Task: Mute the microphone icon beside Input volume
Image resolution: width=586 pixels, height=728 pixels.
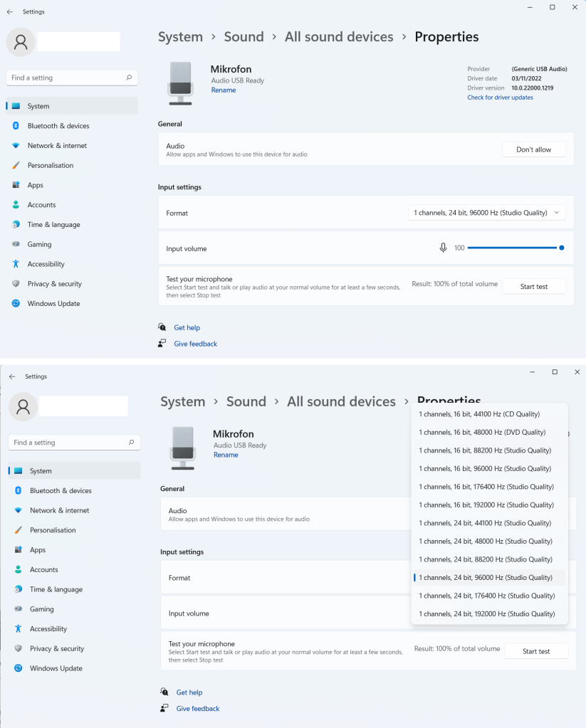Action: pyautogui.click(x=443, y=248)
